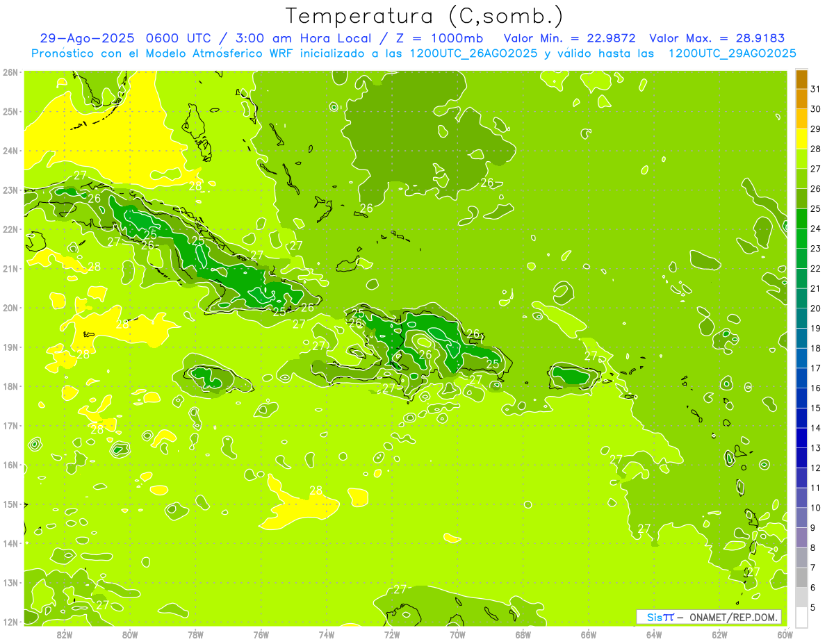Click the 'Valor Min. = 22.9872' value
The image size is (834, 644).
click(570, 38)
